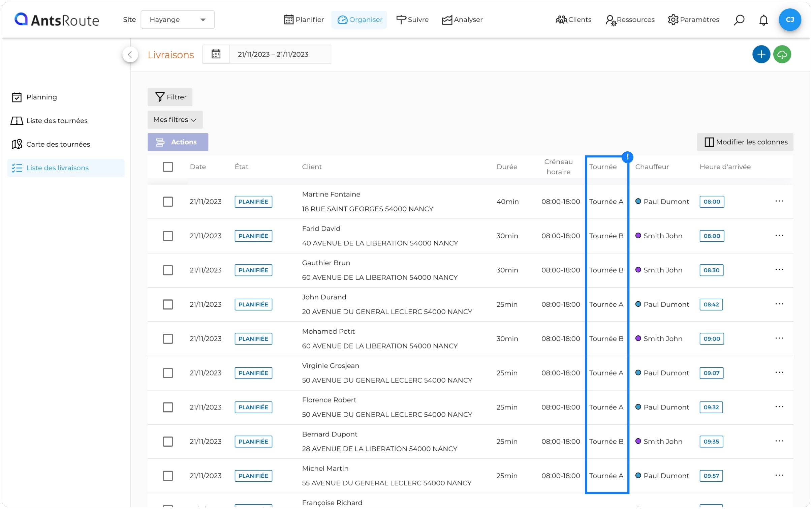812x509 pixels.
Task: Sort by the Date column header
Action: [198, 167]
